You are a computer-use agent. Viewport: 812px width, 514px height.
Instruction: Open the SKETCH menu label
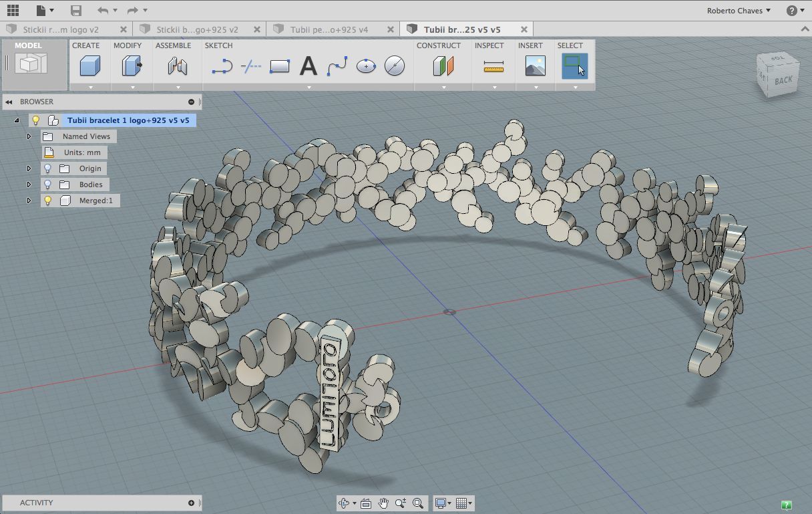pos(218,45)
